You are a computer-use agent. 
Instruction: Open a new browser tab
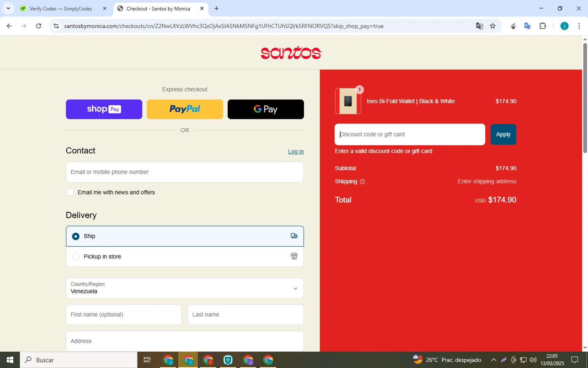click(216, 8)
